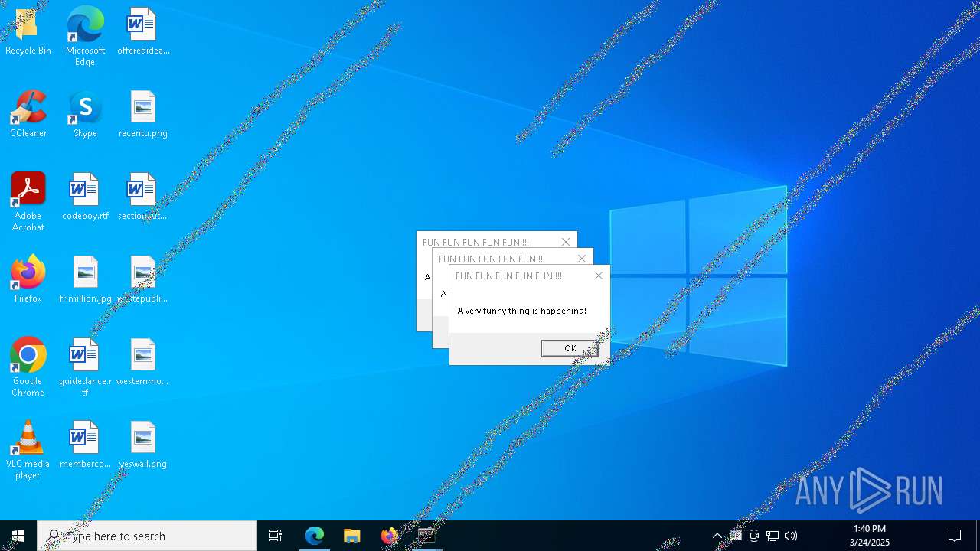
Task: Open network status tray icon
Action: coord(773,536)
